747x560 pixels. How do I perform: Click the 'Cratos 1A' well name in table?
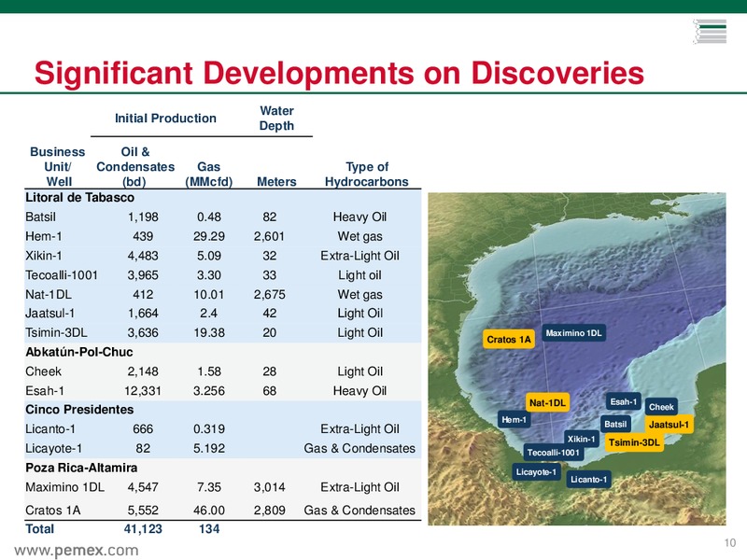(x=53, y=511)
